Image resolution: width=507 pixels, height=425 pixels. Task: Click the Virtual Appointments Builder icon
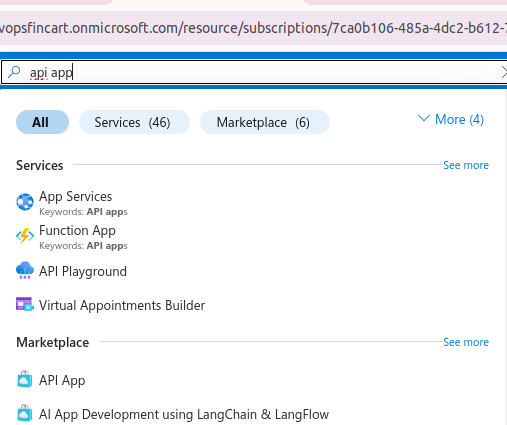(x=25, y=304)
